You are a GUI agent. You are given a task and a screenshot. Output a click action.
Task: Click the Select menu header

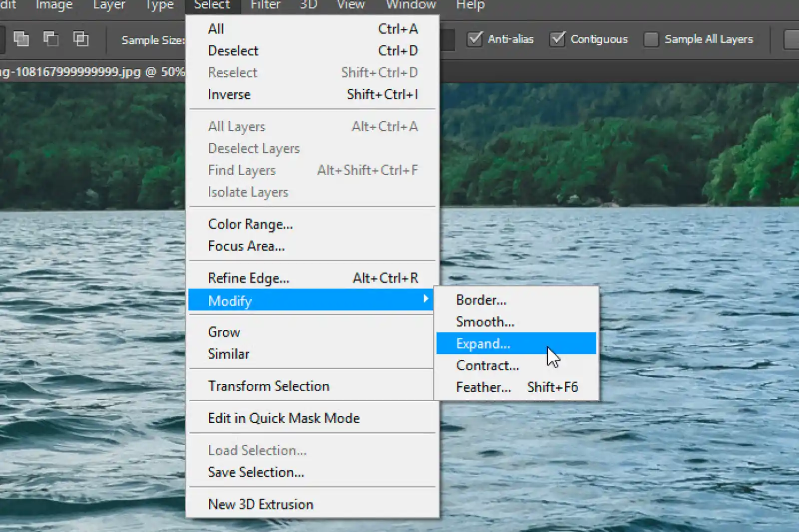pos(212,5)
